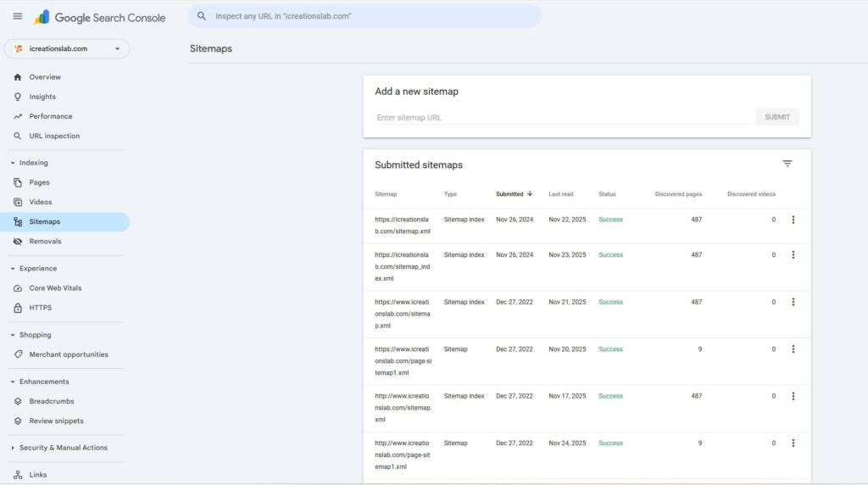Open more options for sitemap_index.xml row
Screen dimensions: 868x485
793,254
